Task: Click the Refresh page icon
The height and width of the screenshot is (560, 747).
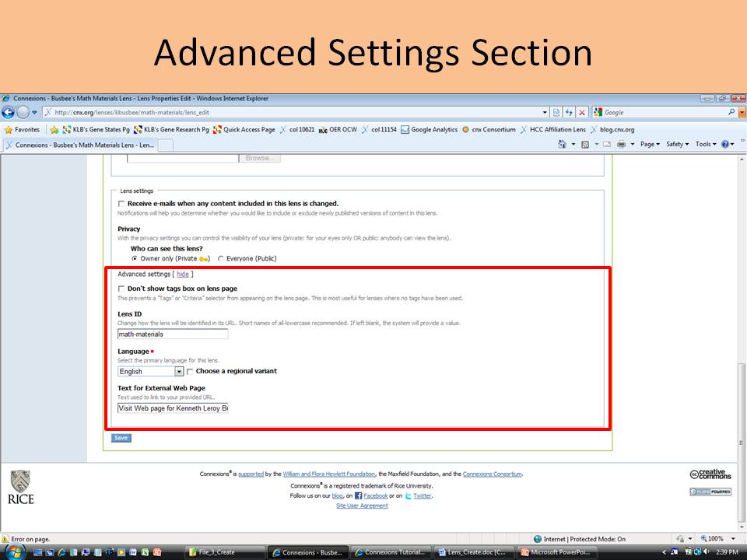Action: 569,113
